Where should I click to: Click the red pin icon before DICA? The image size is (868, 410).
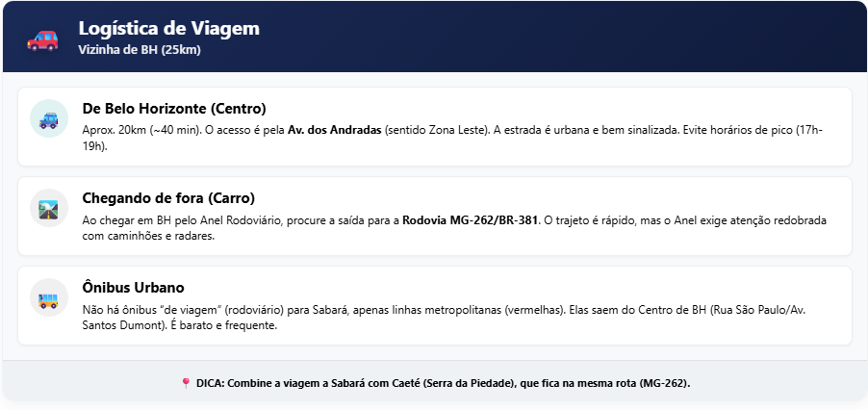[185, 383]
